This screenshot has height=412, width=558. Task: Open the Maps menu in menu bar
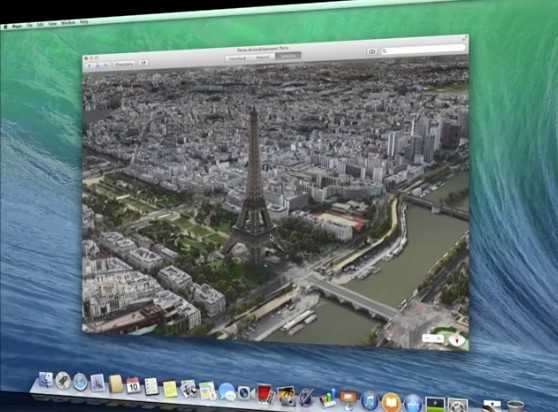coord(17,26)
